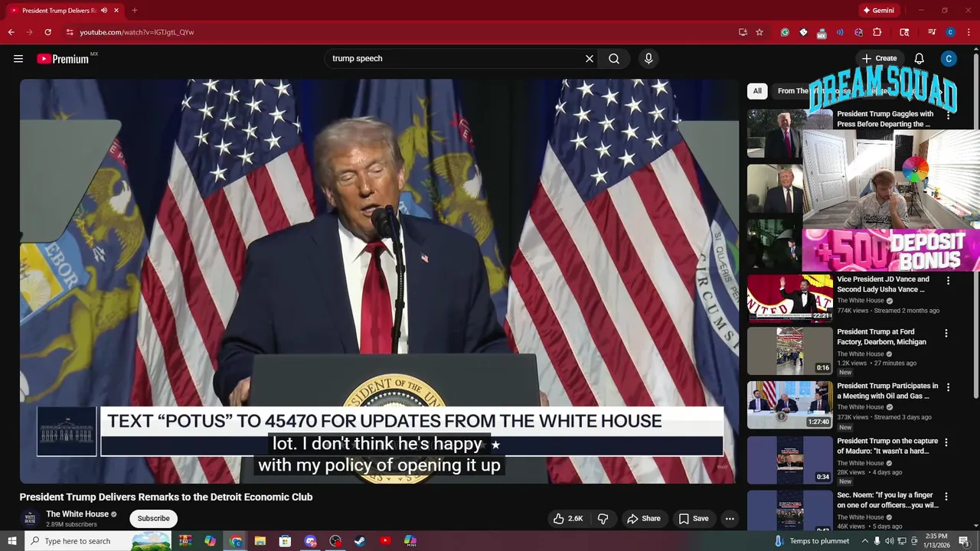The height and width of the screenshot is (551, 980).
Task: Subscribe to The White House channel
Action: click(153, 519)
